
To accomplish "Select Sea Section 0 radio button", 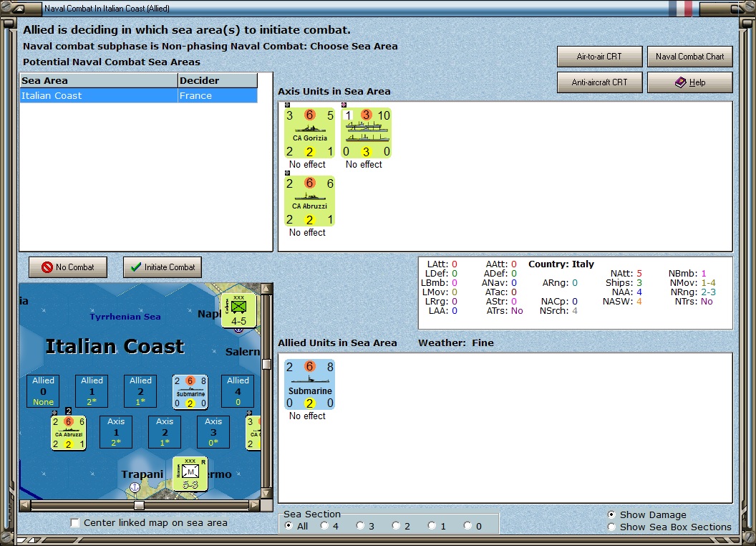I will (467, 526).
